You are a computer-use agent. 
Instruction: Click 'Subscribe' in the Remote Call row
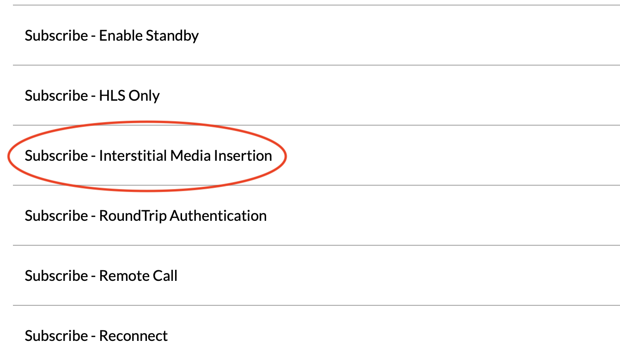point(56,276)
